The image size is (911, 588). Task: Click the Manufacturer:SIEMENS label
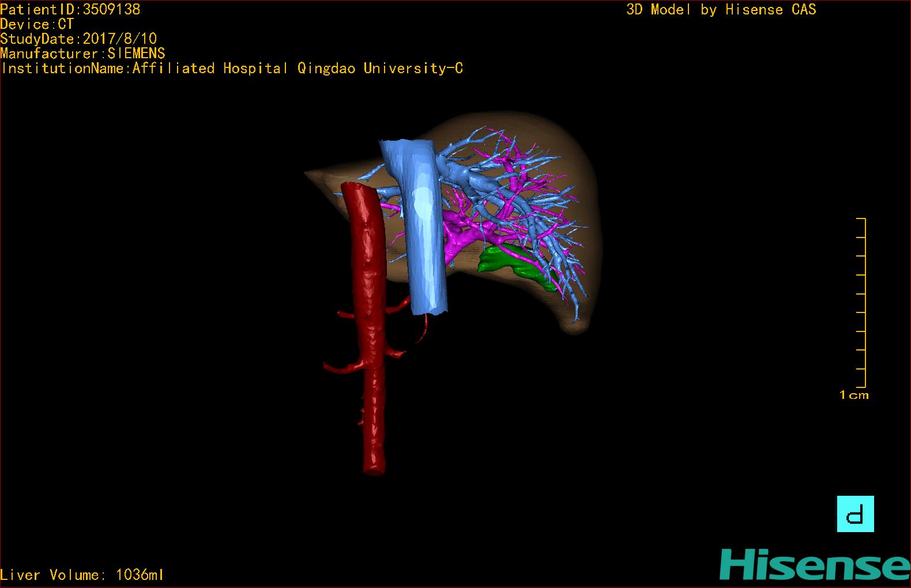[x=82, y=54]
